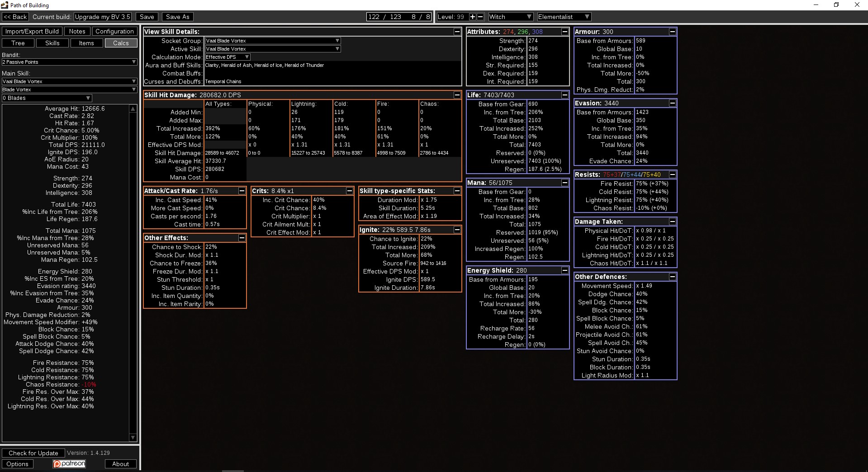Click the Version: 1.4.129 label
The image size is (868, 472).
pos(89,453)
